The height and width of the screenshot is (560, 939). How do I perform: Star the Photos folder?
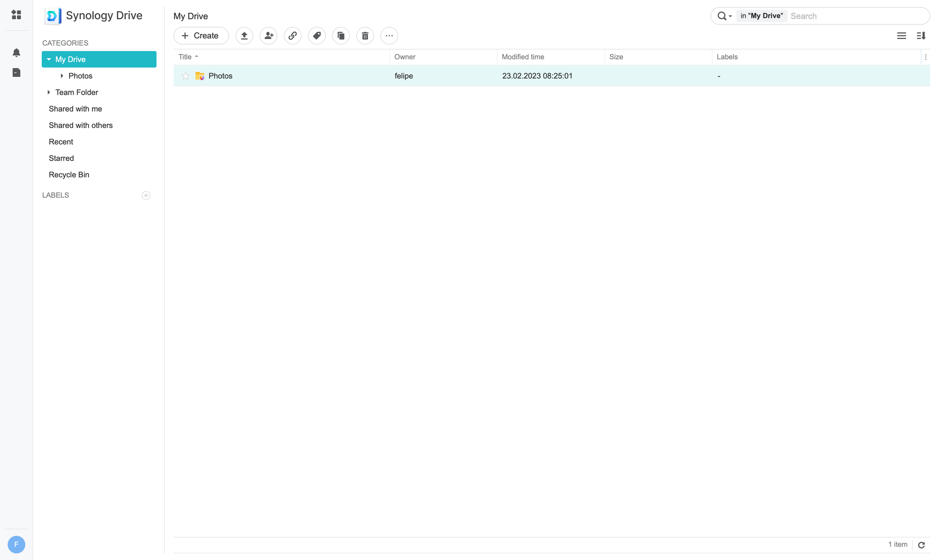point(185,76)
